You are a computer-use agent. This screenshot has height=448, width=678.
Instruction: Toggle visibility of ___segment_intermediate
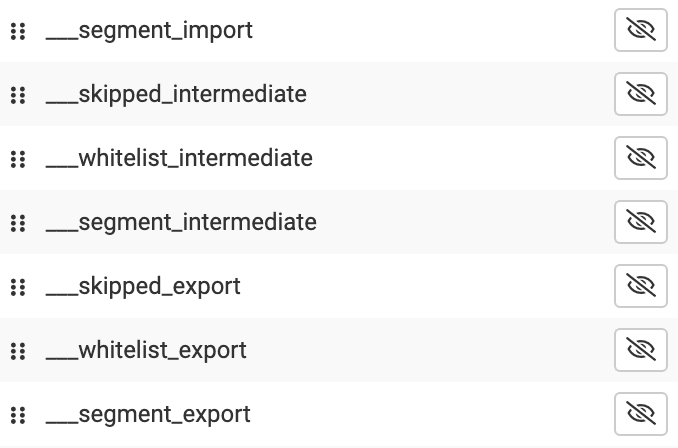[x=640, y=222]
